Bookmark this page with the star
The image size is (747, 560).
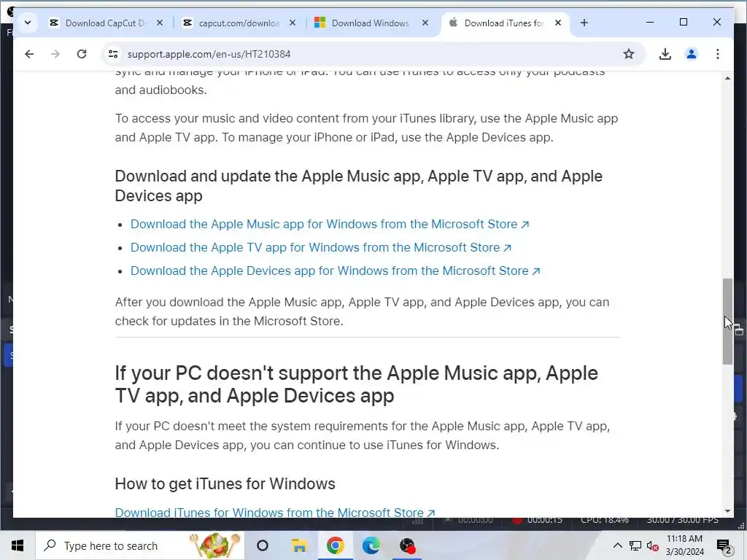(629, 54)
